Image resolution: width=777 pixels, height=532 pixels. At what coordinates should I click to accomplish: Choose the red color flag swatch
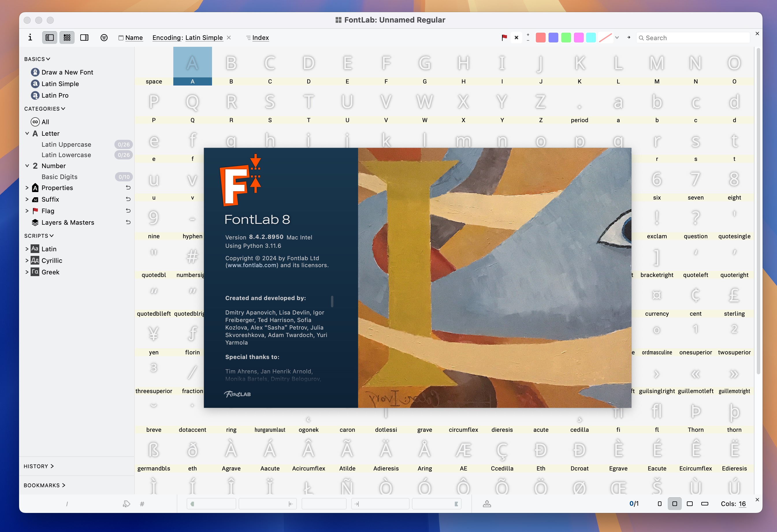(541, 38)
